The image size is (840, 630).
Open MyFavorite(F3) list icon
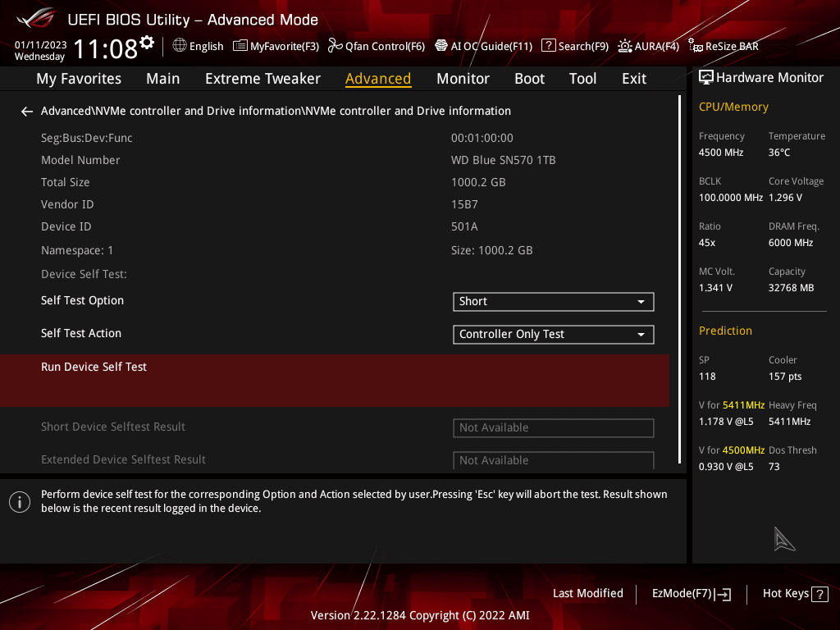click(x=240, y=46)
